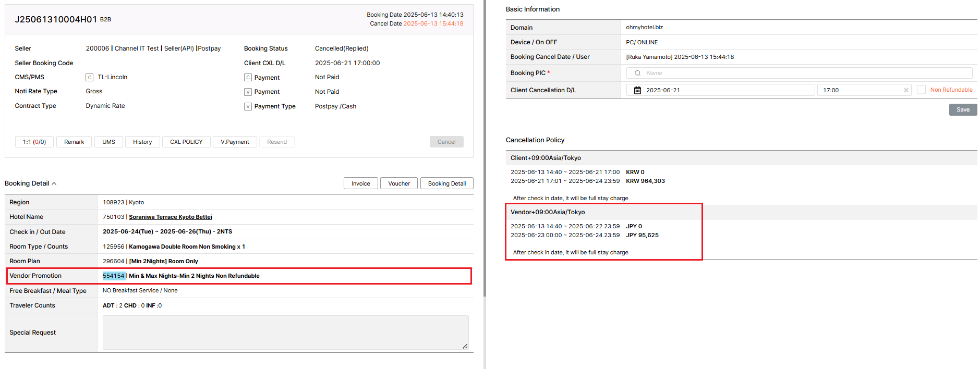
Task: Click the 2025-06-21 date input field
Action: point(720,90)
